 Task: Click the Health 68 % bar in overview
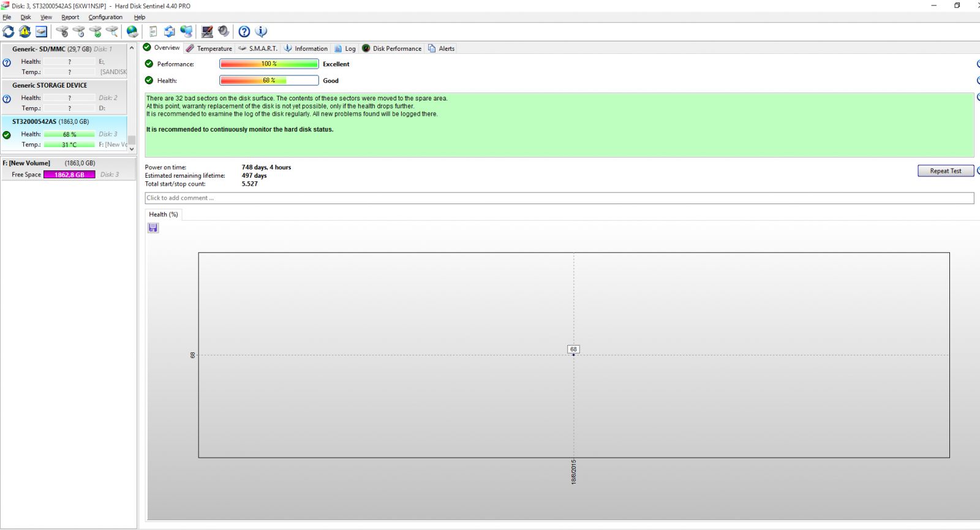click(269, 80)
